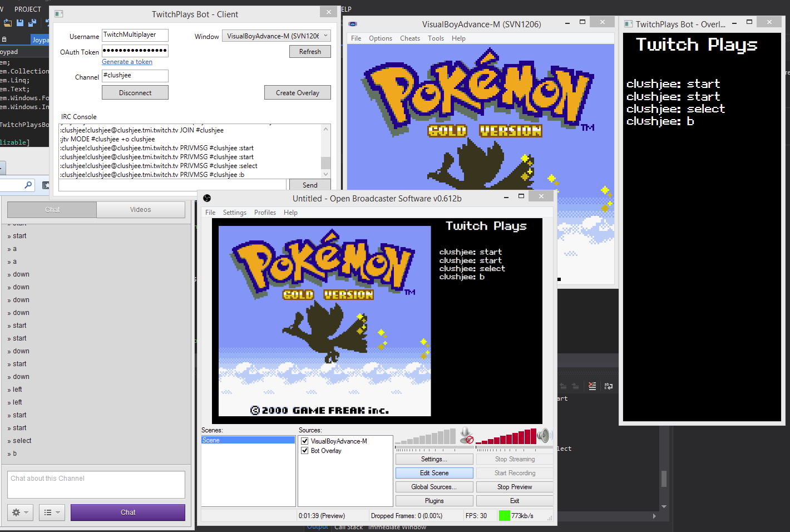Toggle the desktop speaker icon in OBS
This screenshot has width=790, height=532.
click(x=544, y=436)
